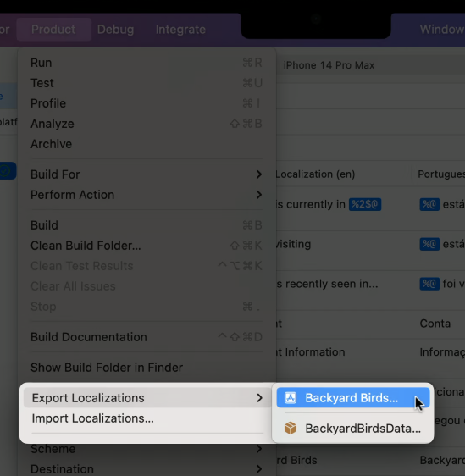Select Analyze menu item
Viewport: 465px width, 476px height.
(x=147, y=124)
